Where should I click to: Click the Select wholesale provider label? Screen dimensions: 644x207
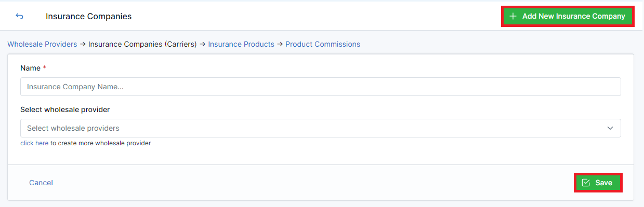[65, 109]
